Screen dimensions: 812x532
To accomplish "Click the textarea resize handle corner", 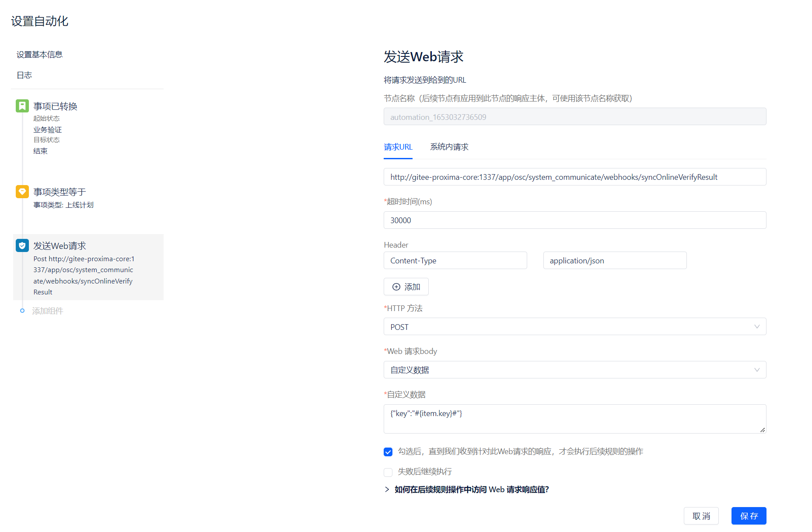I will point(763,430).
